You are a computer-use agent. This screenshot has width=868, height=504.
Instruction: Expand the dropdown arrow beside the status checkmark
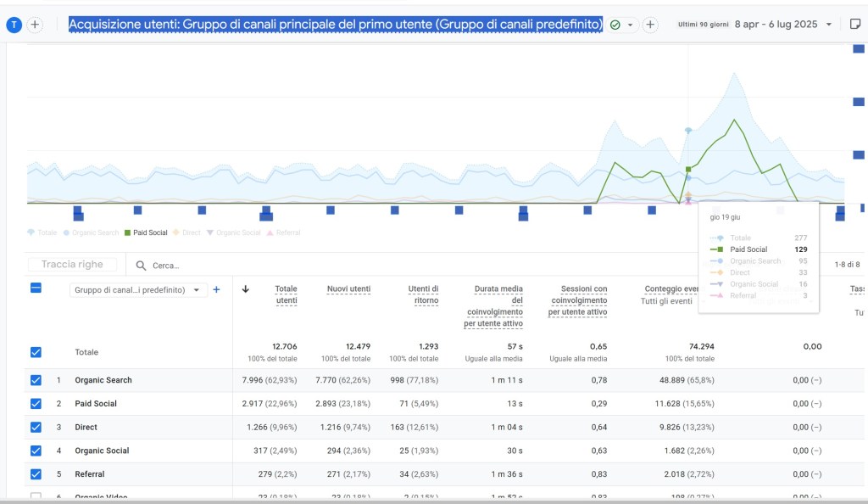click(631, 25)
